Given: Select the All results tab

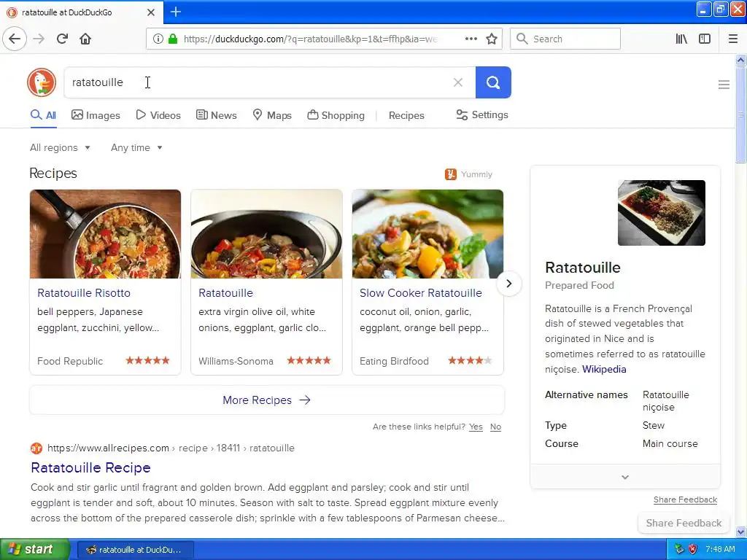Looking at the screenshot, I should pos(43,115).
